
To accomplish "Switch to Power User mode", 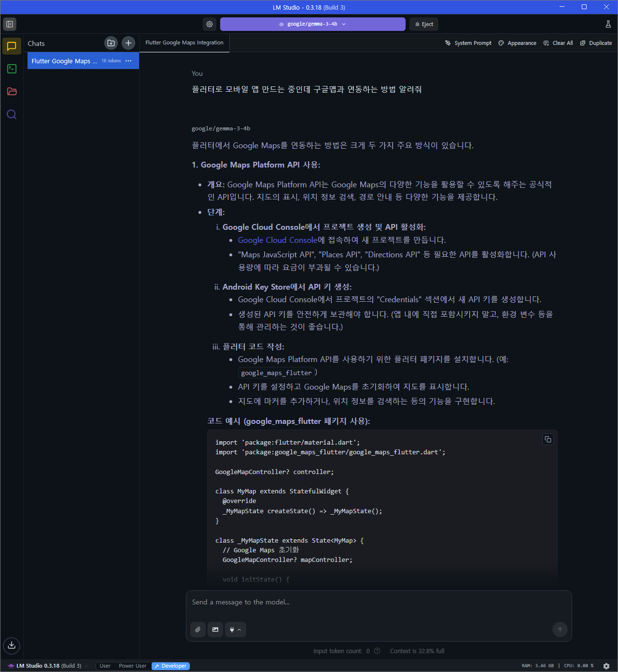I will point(133,666).
